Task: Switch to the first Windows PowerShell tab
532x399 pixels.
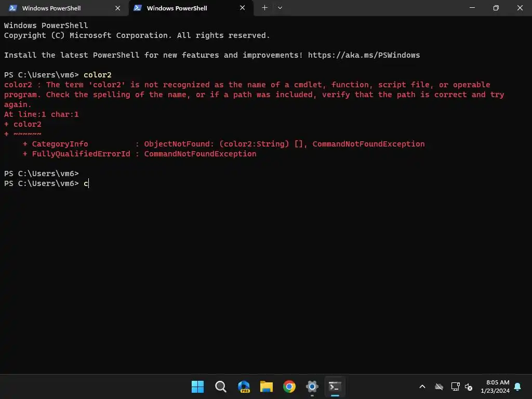Action: 63,8
